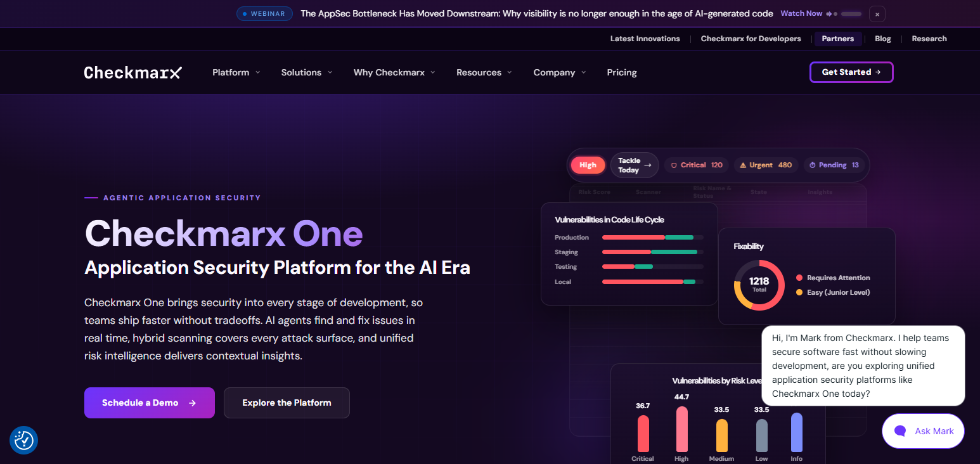The image size is (980, 464).
Task: Click the webinar headline text
Action: click(536, 13)
